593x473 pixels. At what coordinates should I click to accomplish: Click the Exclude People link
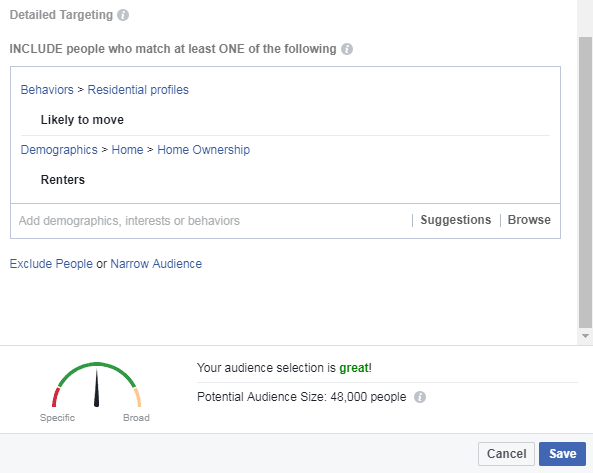(51, 264)
